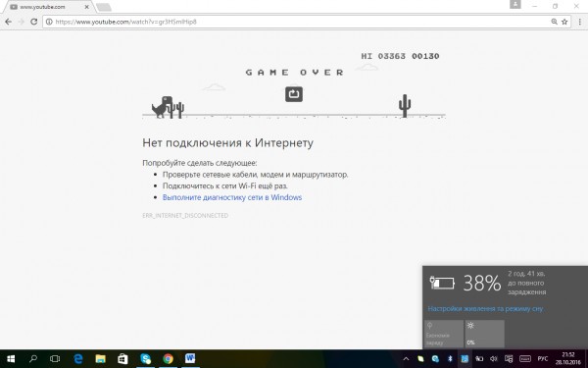
Task: Click the high score counter
Action: (x=383, y=56)
